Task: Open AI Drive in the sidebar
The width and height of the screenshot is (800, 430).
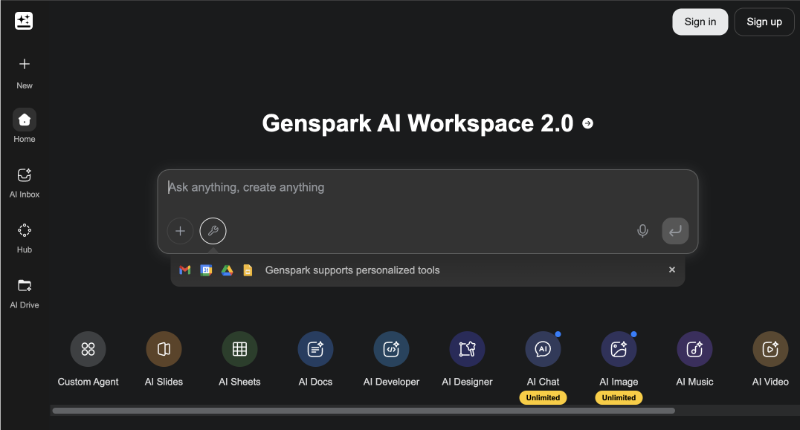Action: coord(24,294)
